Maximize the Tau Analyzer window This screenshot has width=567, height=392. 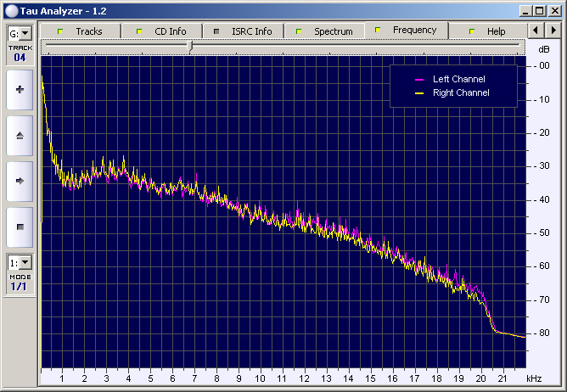click(541, 9)
